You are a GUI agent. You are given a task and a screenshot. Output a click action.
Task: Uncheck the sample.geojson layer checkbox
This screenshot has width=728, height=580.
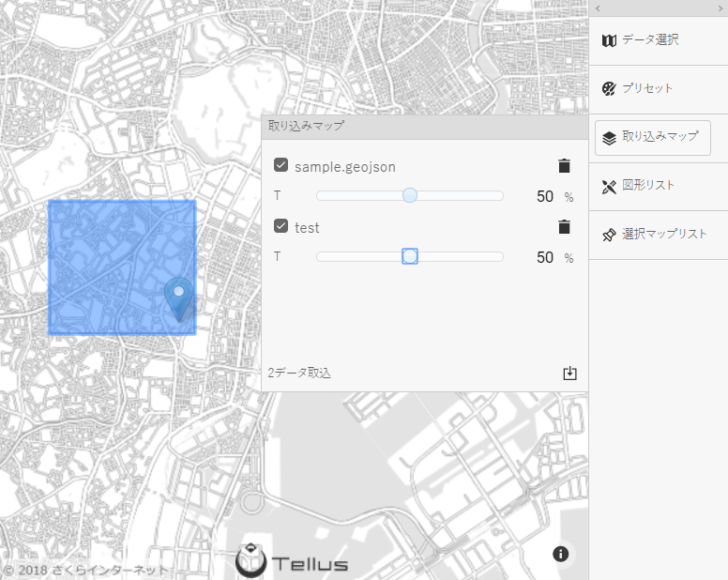pyautogui.click(x=281, y=165)
